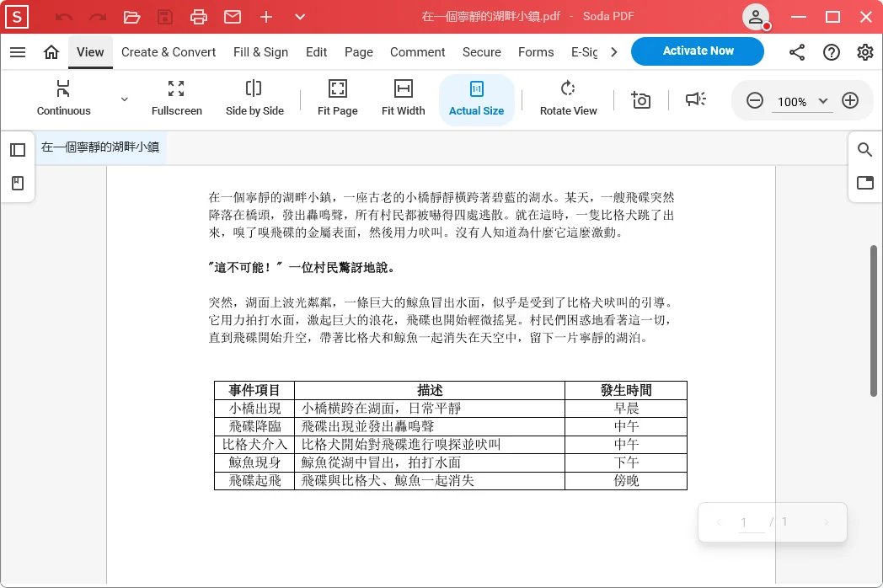Toggle Continuous scrolling mode

63,97
